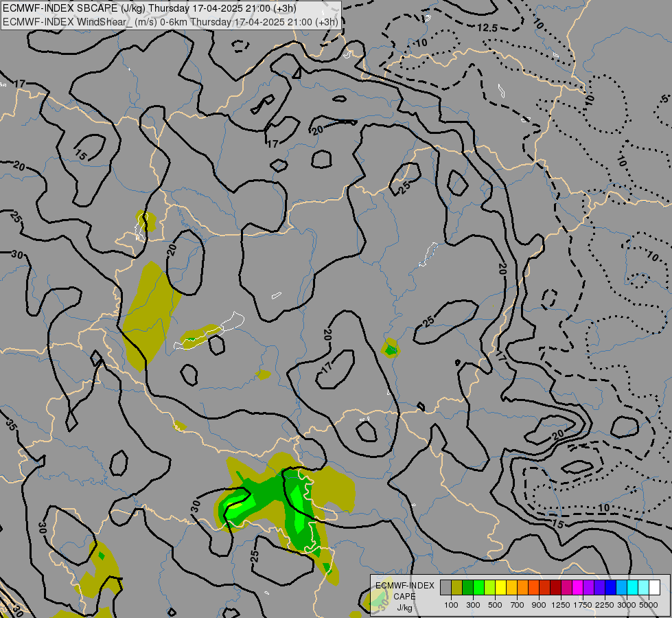Click the ECMWF-INDEX legend title
Screen dimensions: 672x618
tap(404, 586)
